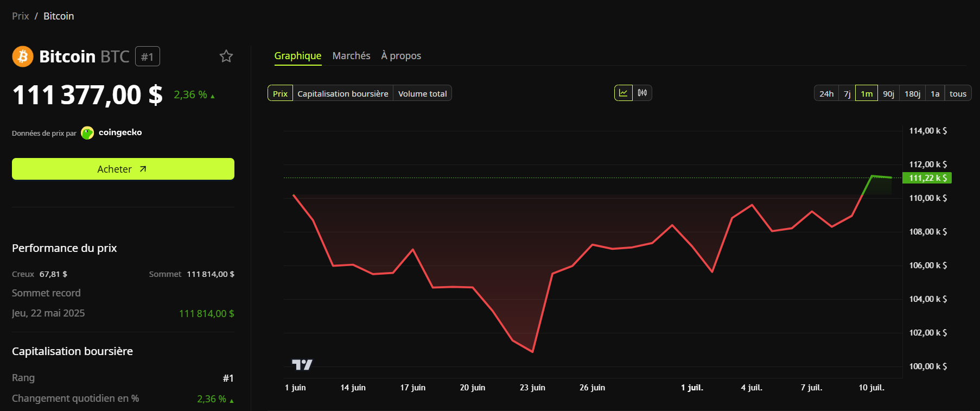980x411 pixels.
Task: Switch to candlestick chart view icon
Action: pyautogui.click(x=642, y=93)
